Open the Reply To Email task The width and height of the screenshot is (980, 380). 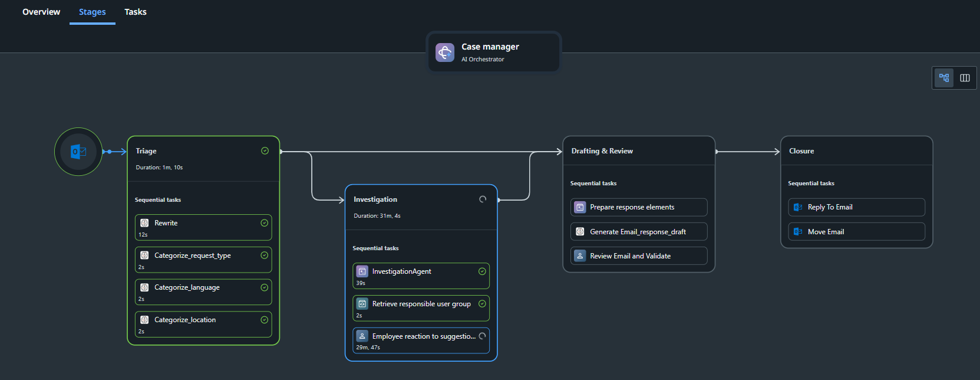point(857,207)
